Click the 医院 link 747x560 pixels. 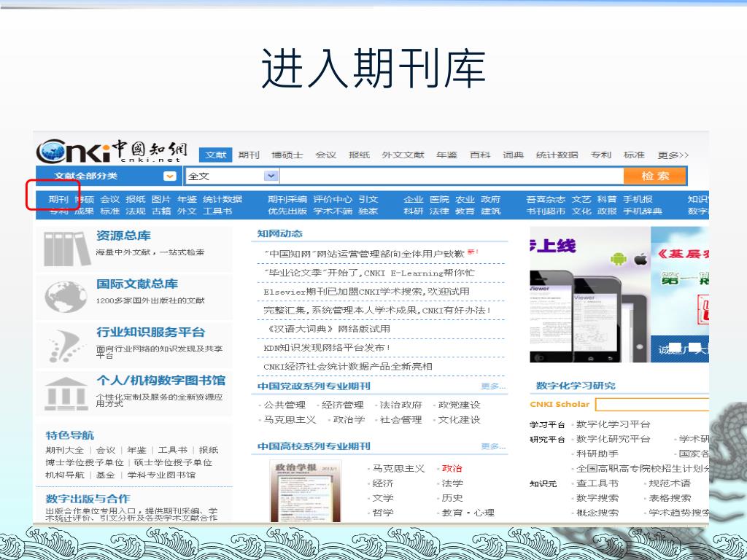coord(439,199)
